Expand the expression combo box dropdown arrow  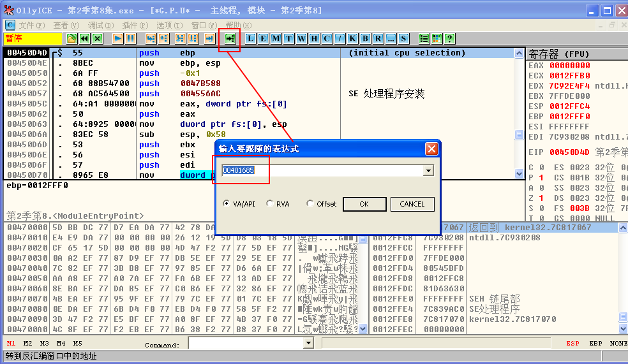[428, 171]
